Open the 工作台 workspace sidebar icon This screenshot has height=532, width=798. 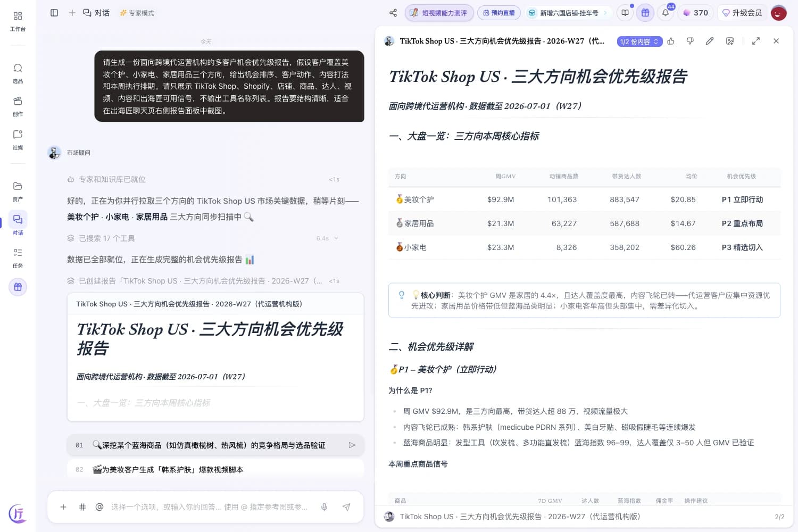[18, 21]
